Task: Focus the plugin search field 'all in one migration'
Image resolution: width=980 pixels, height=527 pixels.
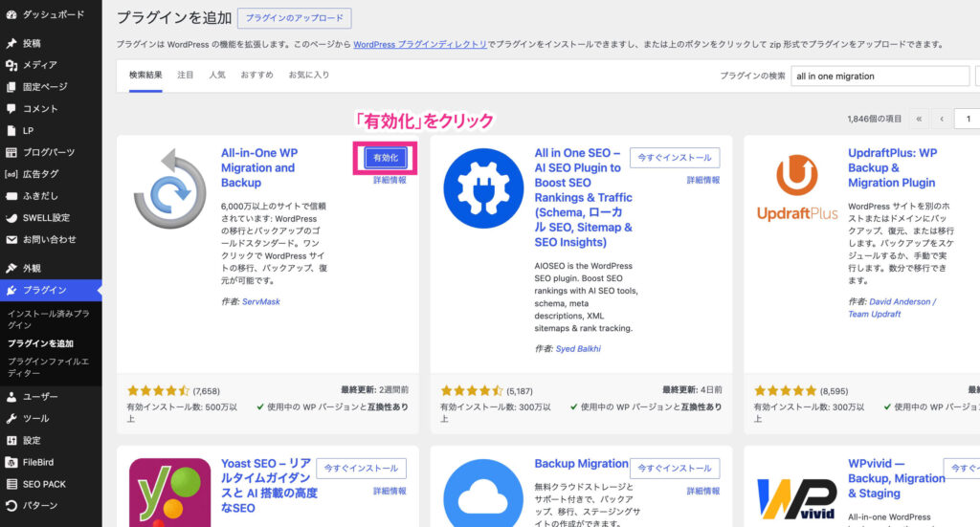Action: pos(880,77)
